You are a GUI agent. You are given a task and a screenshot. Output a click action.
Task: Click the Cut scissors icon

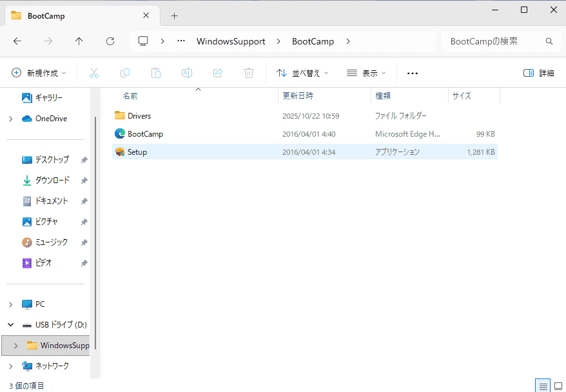(x=94, y=73)
